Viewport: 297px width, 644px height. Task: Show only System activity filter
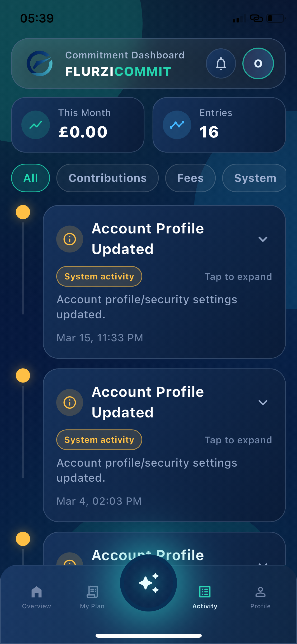click(x=255, y=178)
